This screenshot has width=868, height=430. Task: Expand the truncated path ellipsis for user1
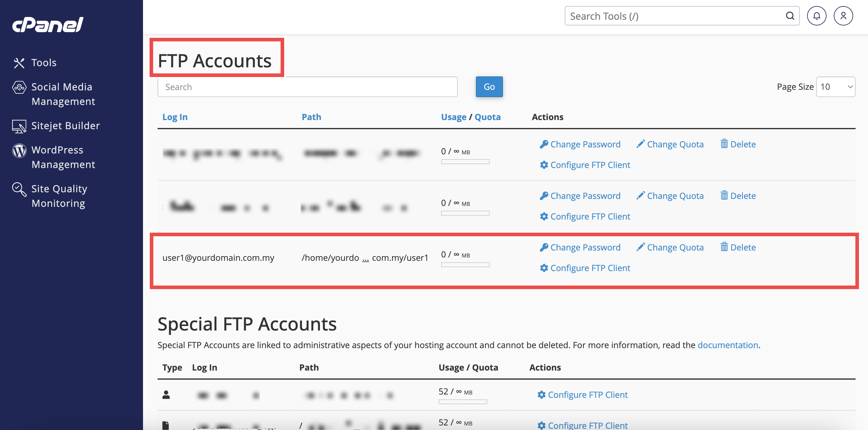[366, 258]
